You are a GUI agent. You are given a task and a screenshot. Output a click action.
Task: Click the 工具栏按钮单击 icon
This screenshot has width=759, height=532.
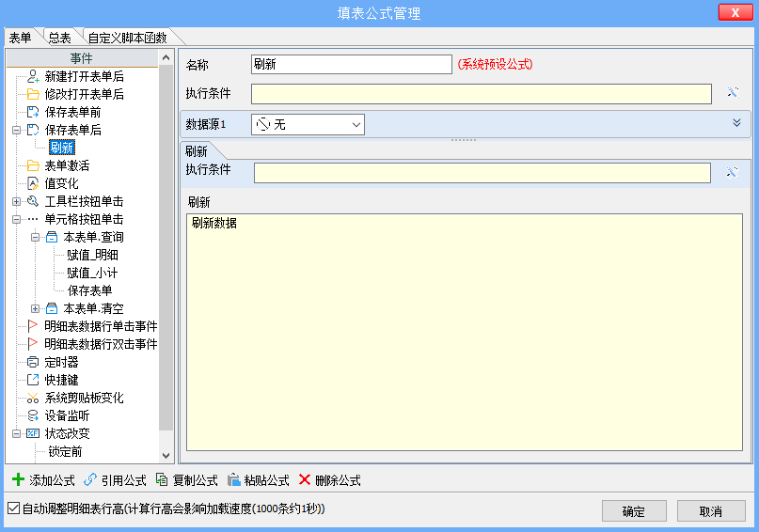[33, 201]
